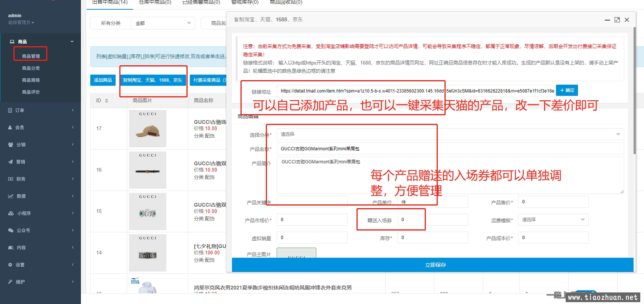Click the 产品单位 input field
Viewport: 644px width, 304px height.
click(x=433, y=202)
